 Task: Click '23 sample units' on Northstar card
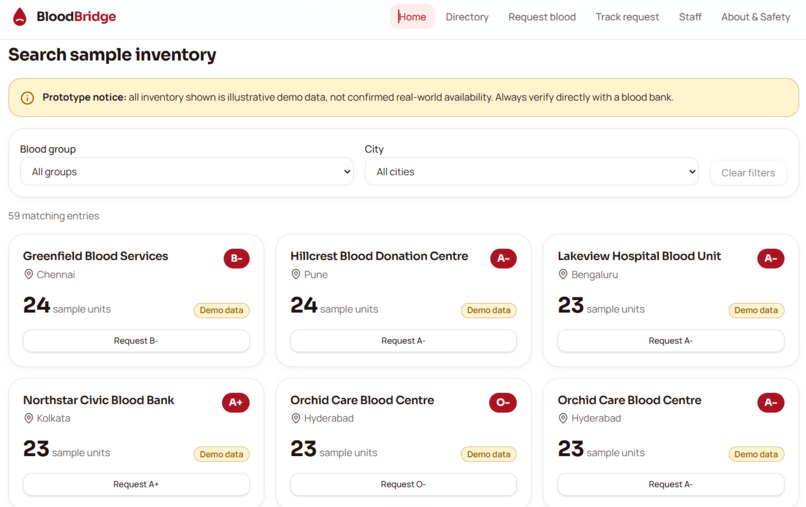coord(66,449)
